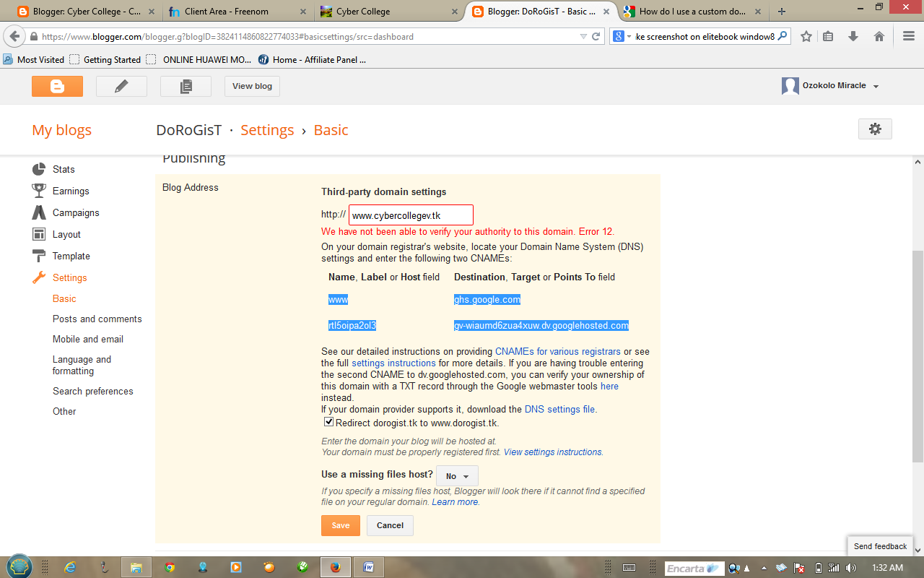Open Language and formatting settings
This screenshot has height=578, width=924.
click(82, 365)
